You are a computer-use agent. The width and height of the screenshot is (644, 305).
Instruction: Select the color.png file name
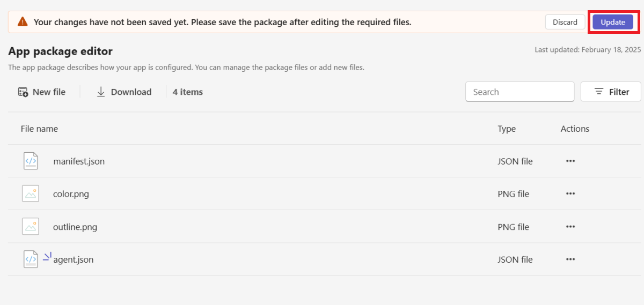click(x=71, y=194)
